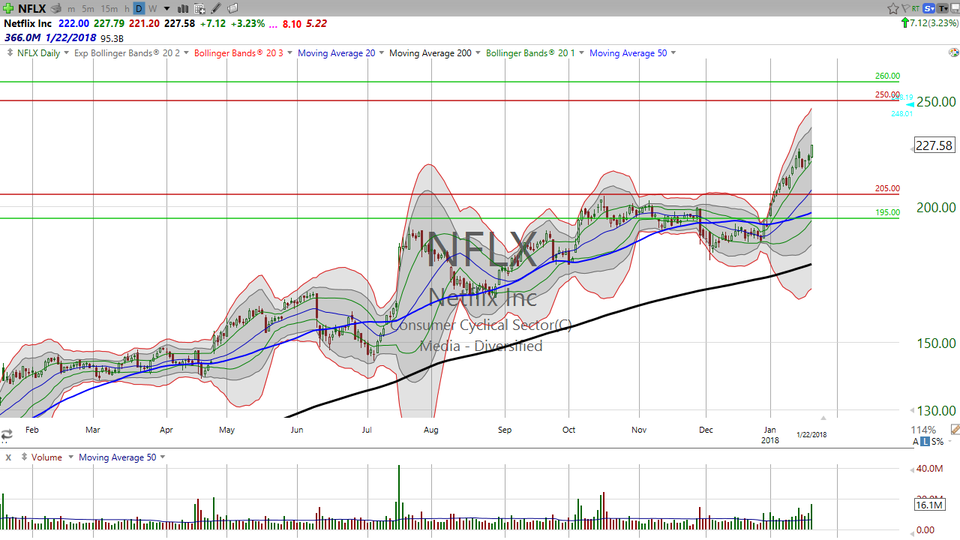Image resolution: width=960 pixels, height=540 pixels.
Task: Select the 5m time frame
Action: (x=88, y=9)
